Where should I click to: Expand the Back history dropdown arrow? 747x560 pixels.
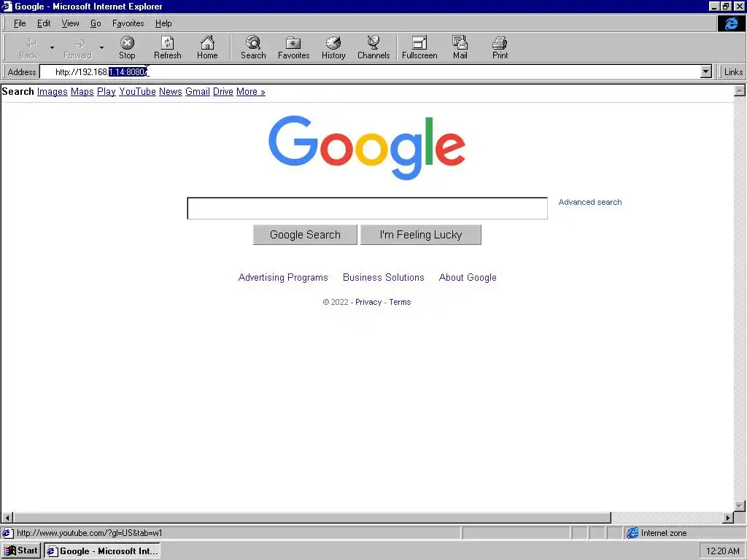[x=52, y=47]
